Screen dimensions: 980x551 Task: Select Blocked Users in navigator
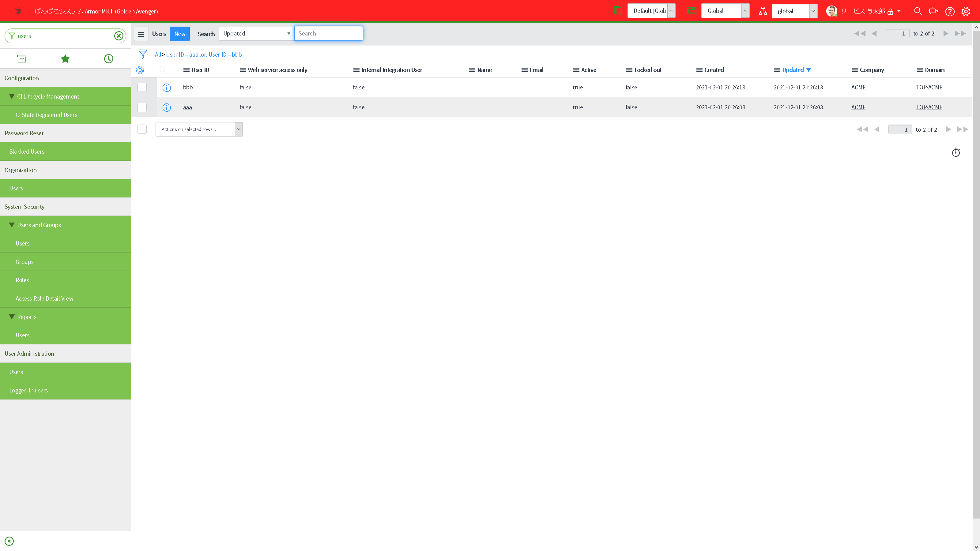[27, 151]
